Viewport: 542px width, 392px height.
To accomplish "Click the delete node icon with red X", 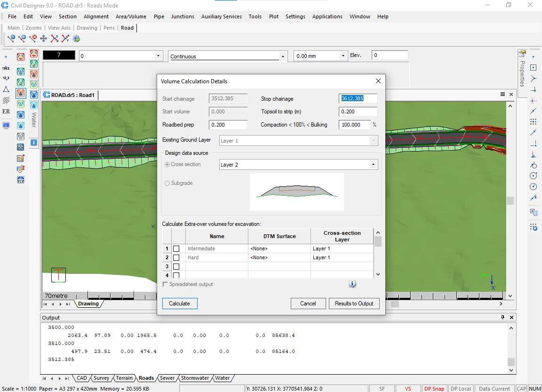I will [33, 39].
